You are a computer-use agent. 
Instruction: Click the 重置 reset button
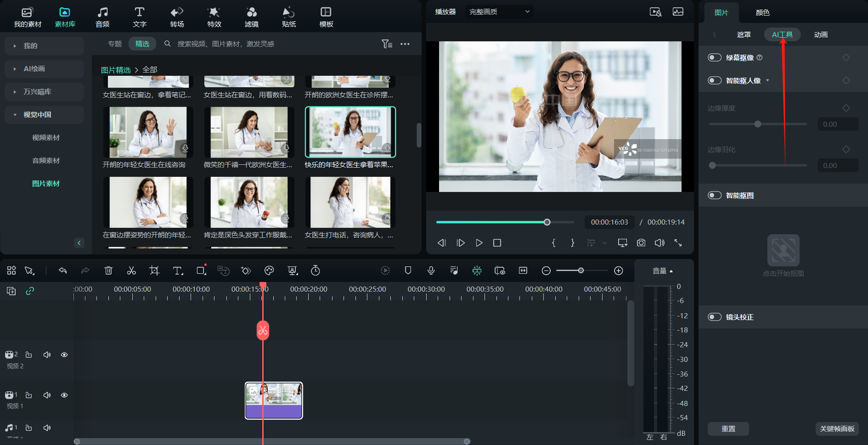(728, 428)
